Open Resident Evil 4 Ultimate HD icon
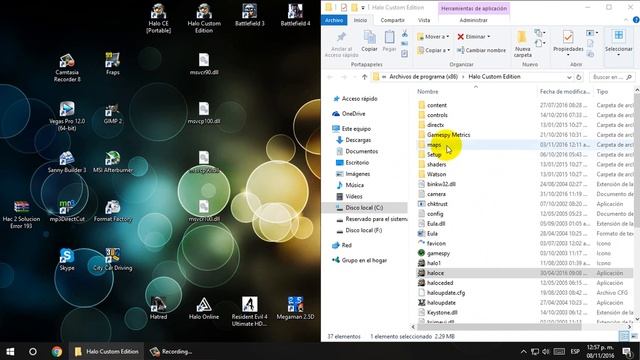The image size is (640, 360). point(249,312)
